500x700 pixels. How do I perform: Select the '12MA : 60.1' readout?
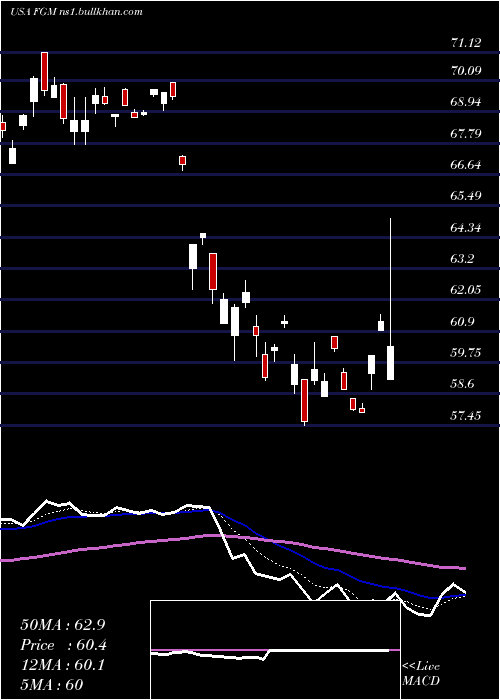(x=62, y=665)
